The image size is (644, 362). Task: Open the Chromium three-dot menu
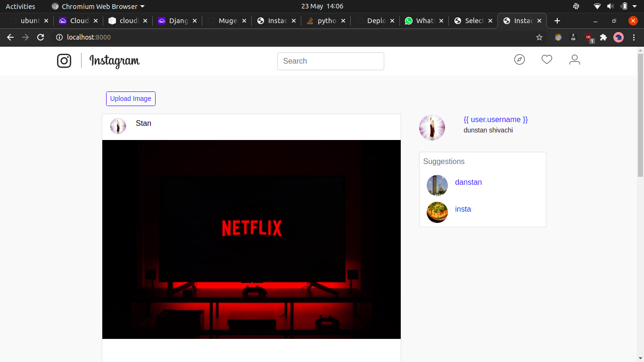click(x=634, y=37)
